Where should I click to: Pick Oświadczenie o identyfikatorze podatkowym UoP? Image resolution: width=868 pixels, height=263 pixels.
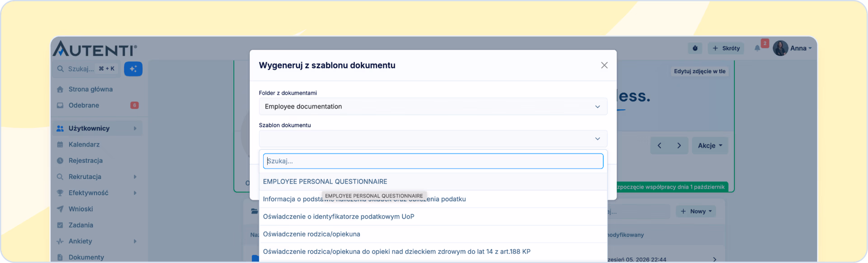tap(433, 216)
